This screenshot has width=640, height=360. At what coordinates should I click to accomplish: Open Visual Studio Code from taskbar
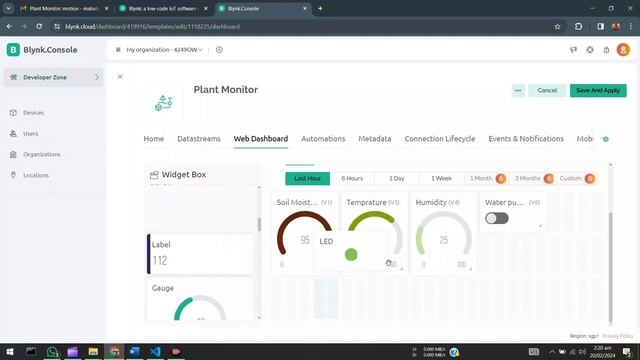click(155, 351)
